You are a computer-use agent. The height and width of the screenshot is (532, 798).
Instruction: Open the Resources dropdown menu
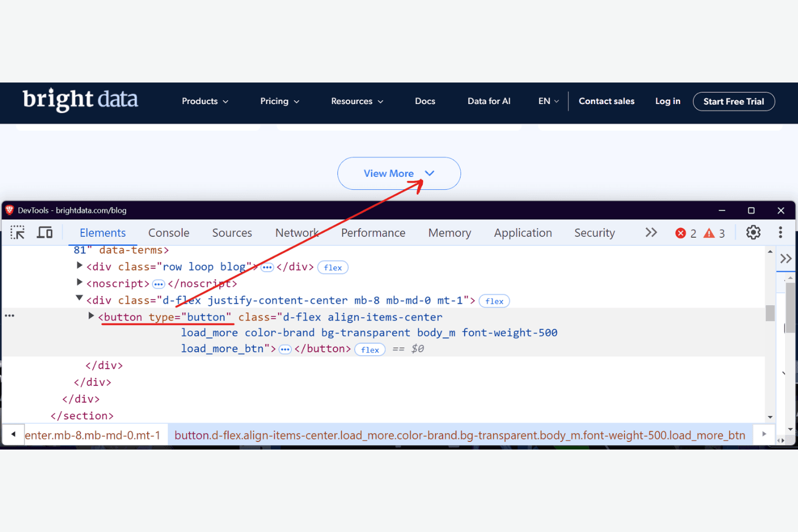(x=357, y=101)
